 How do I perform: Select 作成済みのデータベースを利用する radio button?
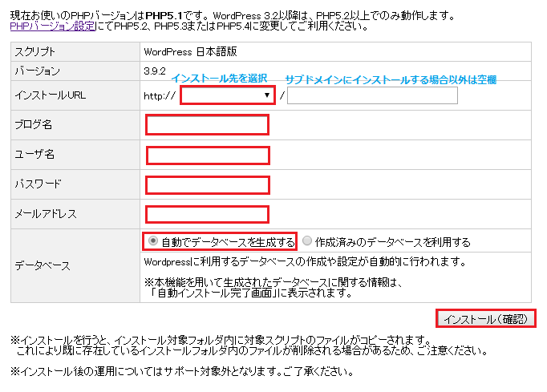click(x=307, y=241)
